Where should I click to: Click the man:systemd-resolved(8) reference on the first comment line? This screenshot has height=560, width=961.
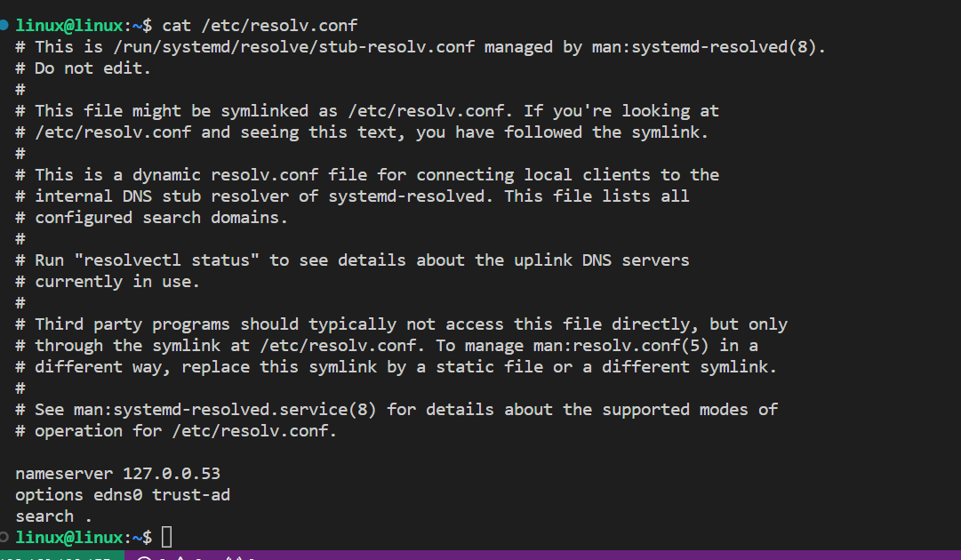click(x=709, y=46)
